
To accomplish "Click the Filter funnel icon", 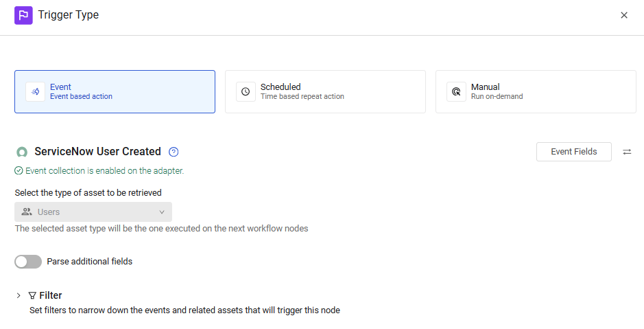I will (x=32, y=295).
